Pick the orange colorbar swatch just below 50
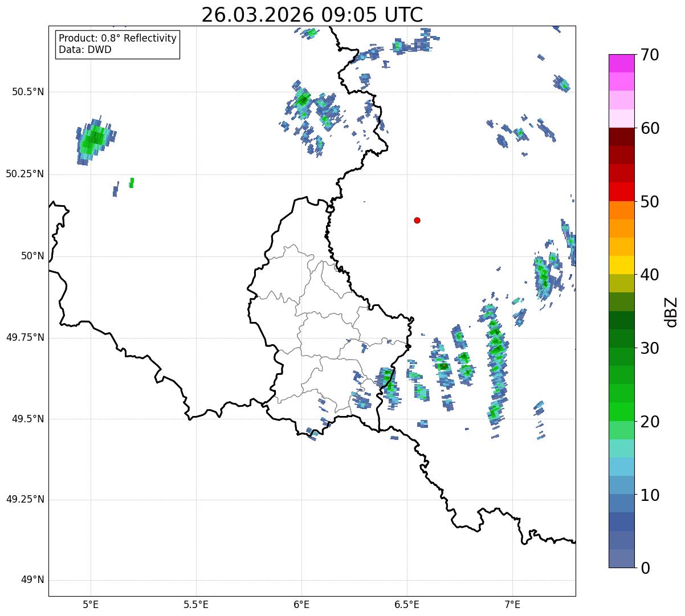Viewport: 685px width, 616px height. point(621,210)
